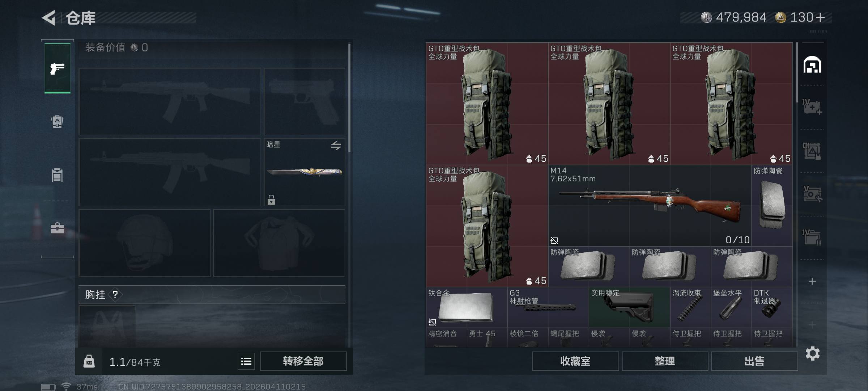
Task: Open the clipboard container icon in sidebar
Action: (x=57, y=175)
